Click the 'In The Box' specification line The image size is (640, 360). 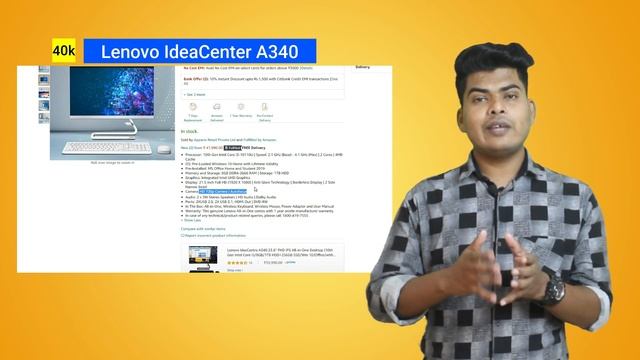260,207
